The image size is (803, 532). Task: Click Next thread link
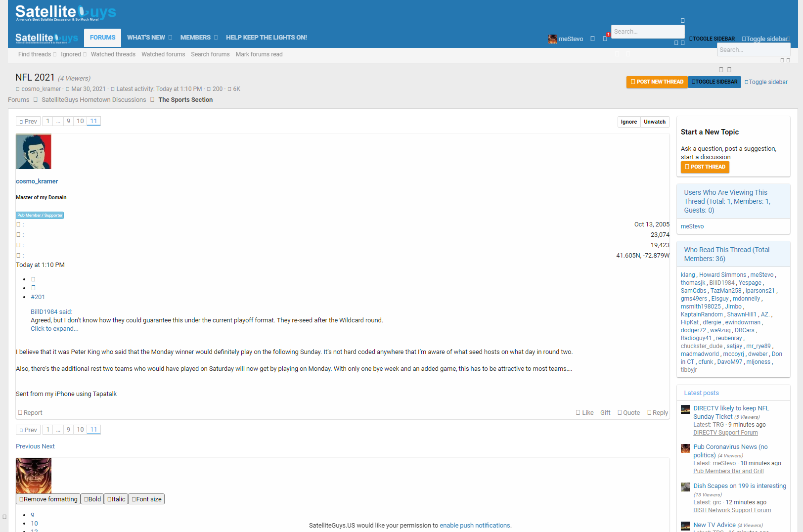(x=48, y=446)
